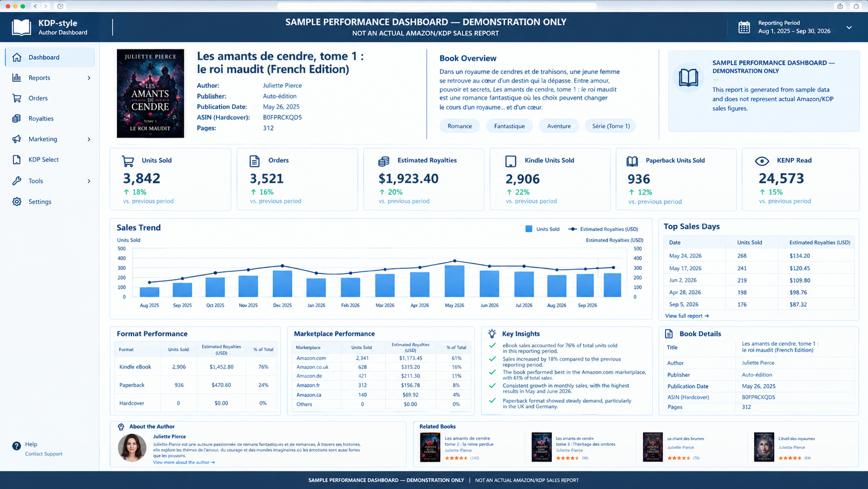Screen dimensions: 868x489
Task: Click the coins icon beside Estimated Royalties
Action: click(x=384, y=161)
